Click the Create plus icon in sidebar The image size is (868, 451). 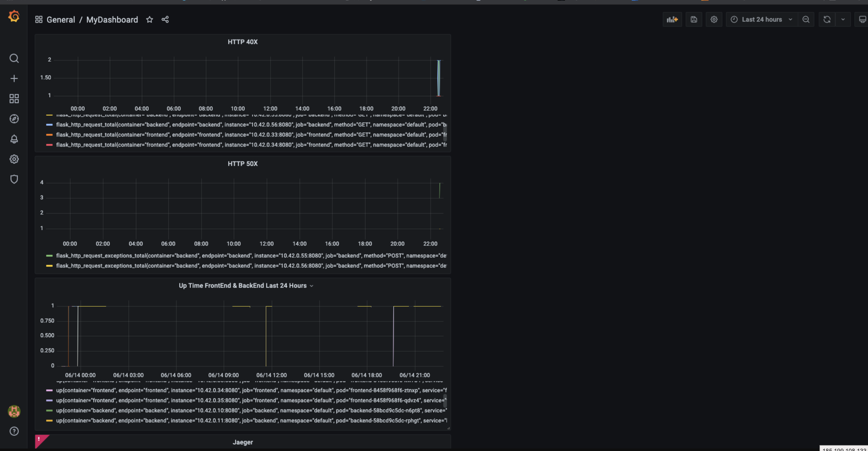14,79
